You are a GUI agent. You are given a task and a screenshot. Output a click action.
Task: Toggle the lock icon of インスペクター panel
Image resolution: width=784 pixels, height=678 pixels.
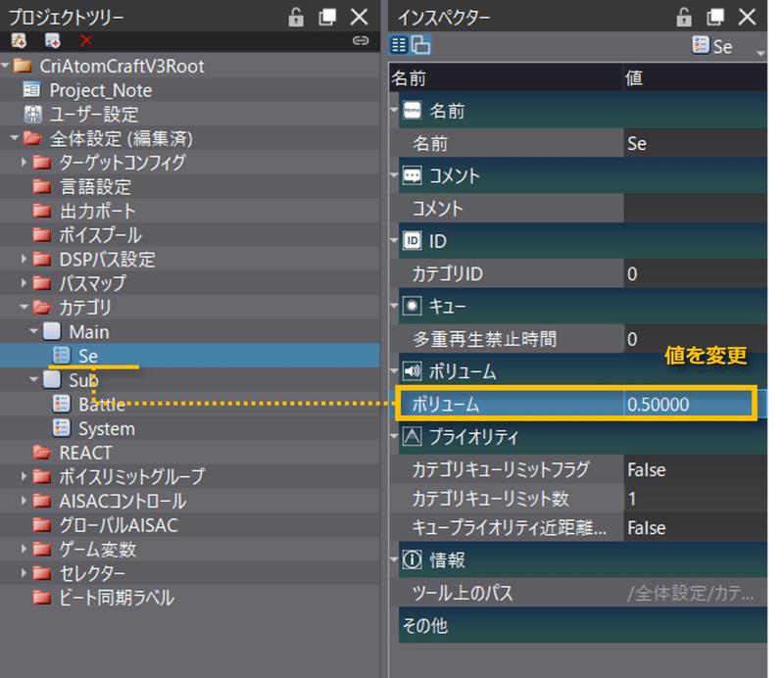684,17
